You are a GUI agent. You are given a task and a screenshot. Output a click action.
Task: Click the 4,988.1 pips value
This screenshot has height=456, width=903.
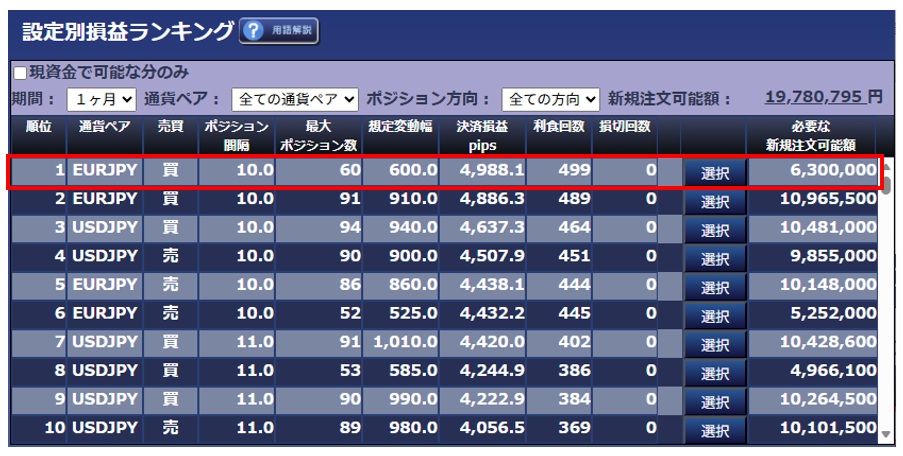point(492,170)
